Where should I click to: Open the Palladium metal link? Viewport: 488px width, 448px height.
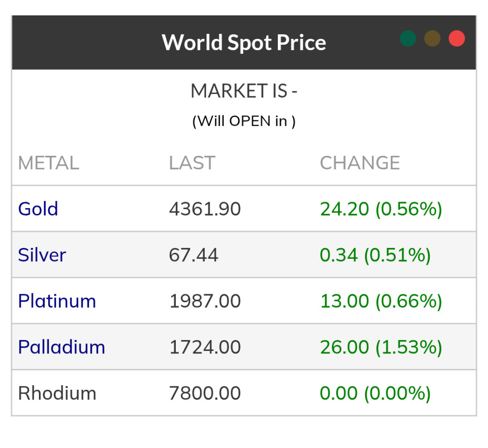pyautogui.click(x=61, y=347)
